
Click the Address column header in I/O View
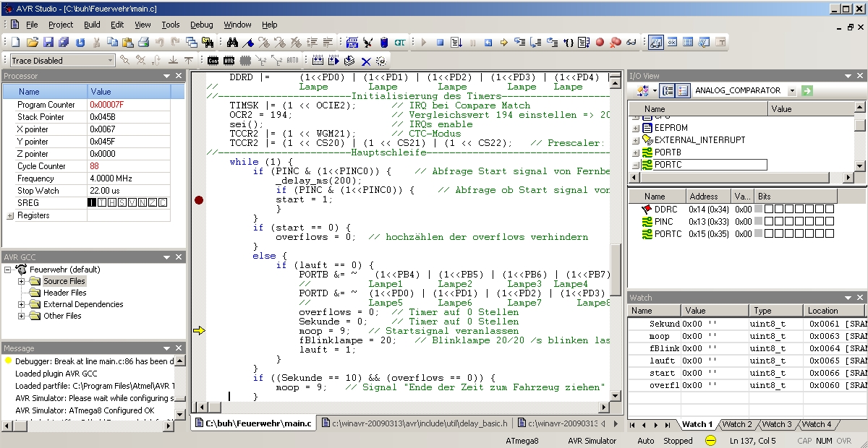pyautogui.click(x=709, y=196)
